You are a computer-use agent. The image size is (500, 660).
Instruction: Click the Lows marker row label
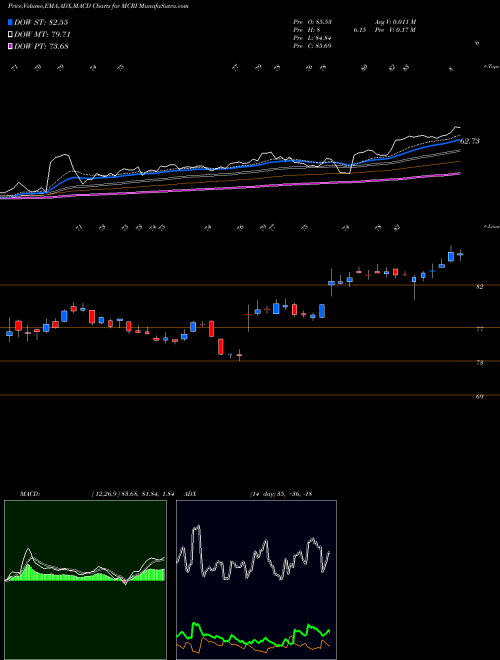pos(492,226)
